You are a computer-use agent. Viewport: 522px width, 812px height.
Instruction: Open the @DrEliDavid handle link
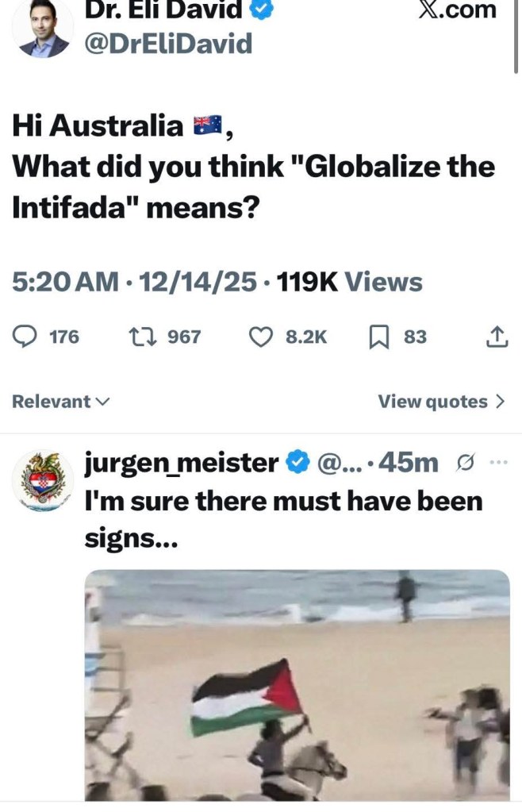click(x=168, y=44)
